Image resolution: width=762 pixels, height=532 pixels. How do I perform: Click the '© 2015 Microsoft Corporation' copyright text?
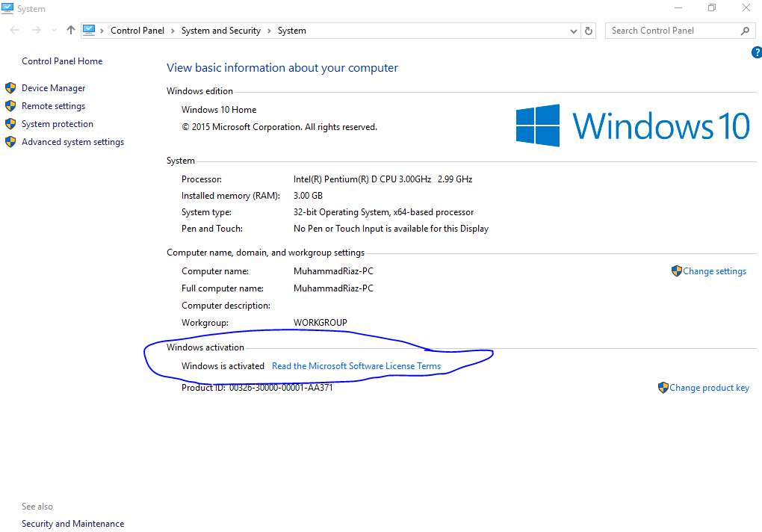279,127
